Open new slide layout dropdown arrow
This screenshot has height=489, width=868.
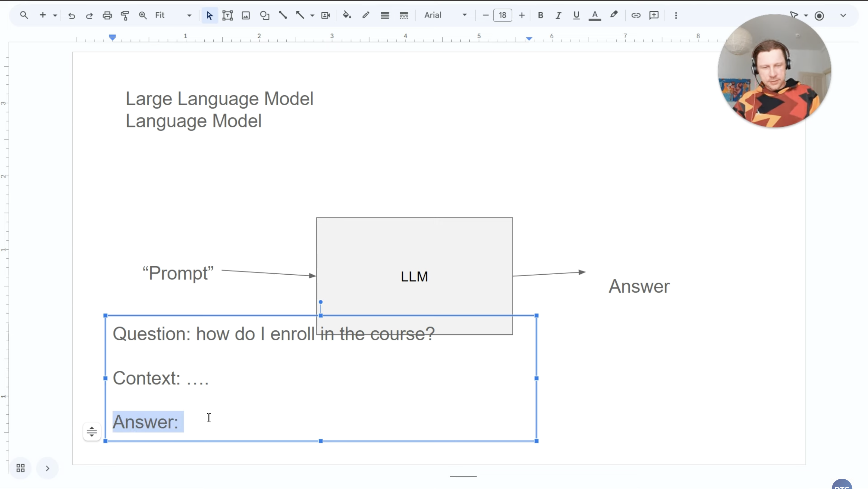coord(55,15)
